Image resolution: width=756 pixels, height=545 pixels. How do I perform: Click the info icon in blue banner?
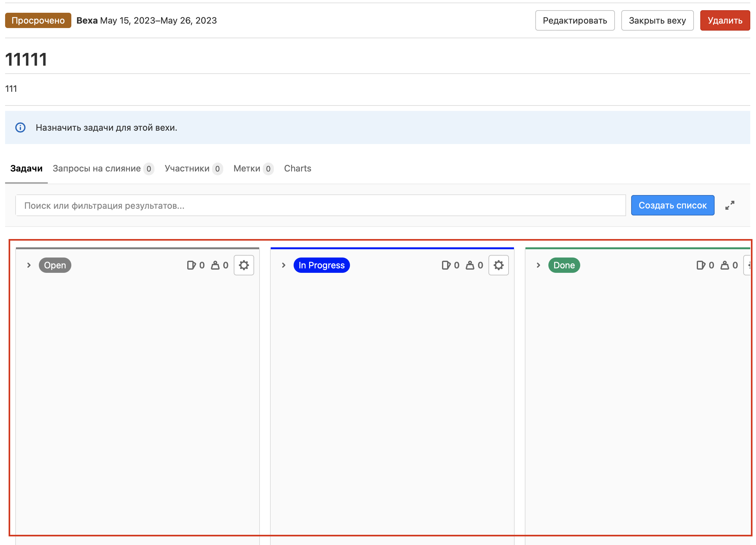(20, 127)
